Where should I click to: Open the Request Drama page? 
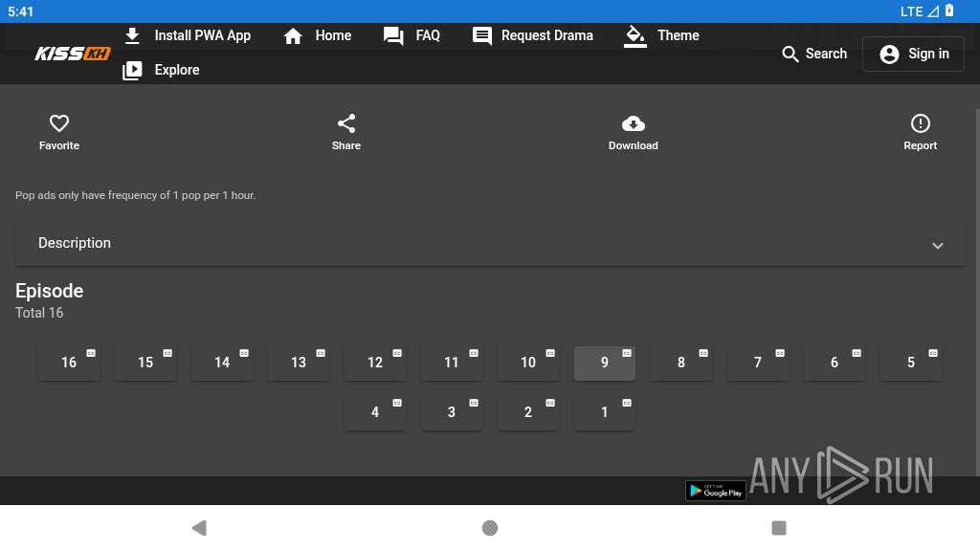click(x=533, y=35)
